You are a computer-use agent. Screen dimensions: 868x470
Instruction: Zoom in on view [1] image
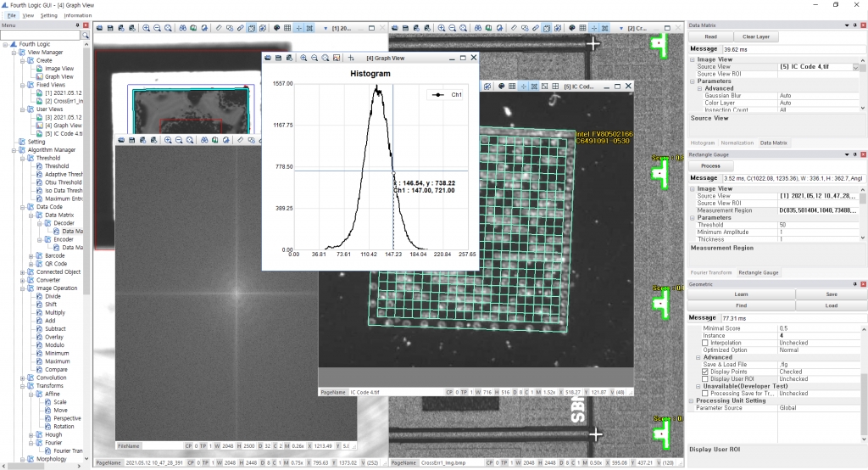tap(146, 28)
